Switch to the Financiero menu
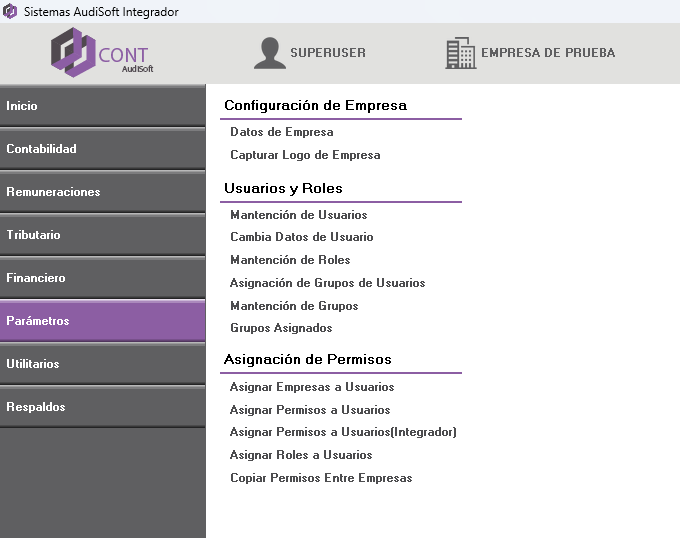Viewport: 680px width, 538px height. click(x=102, y=278)
